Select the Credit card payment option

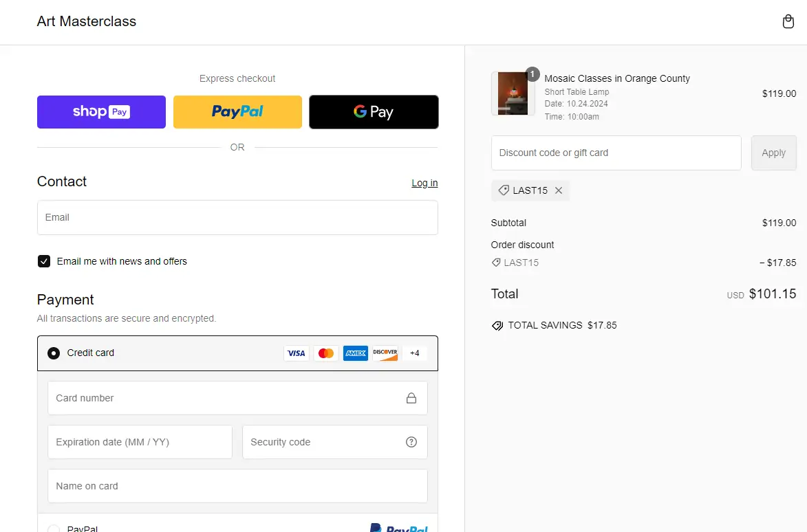[x=54, y=353]
